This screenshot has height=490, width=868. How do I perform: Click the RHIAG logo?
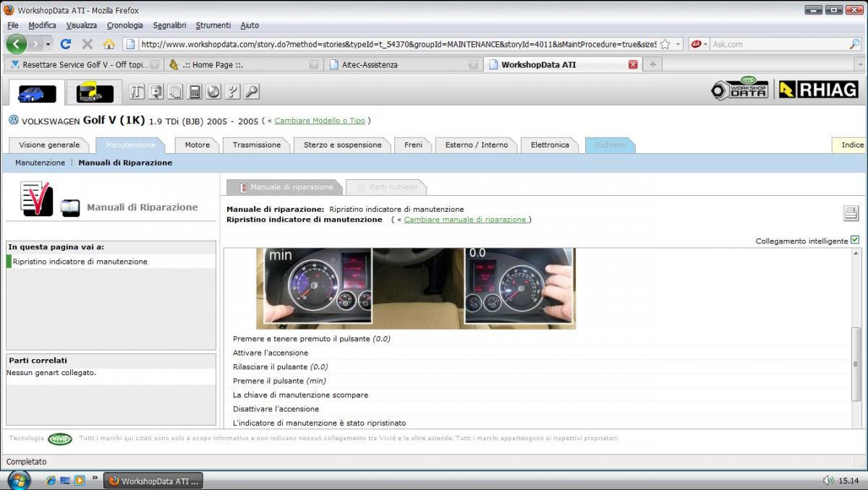pyautogui.click(x=819, y=90)
